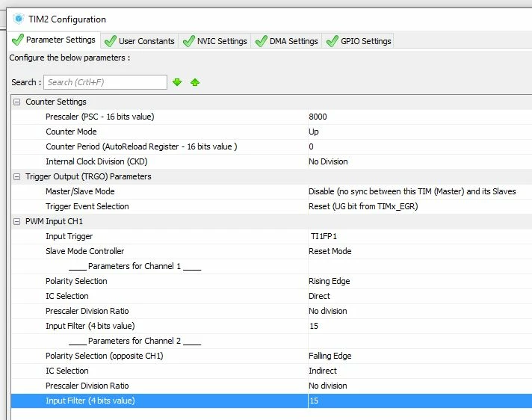
Task: Open the Internal Clock Division No Division value
Action: tap(328, 161)
